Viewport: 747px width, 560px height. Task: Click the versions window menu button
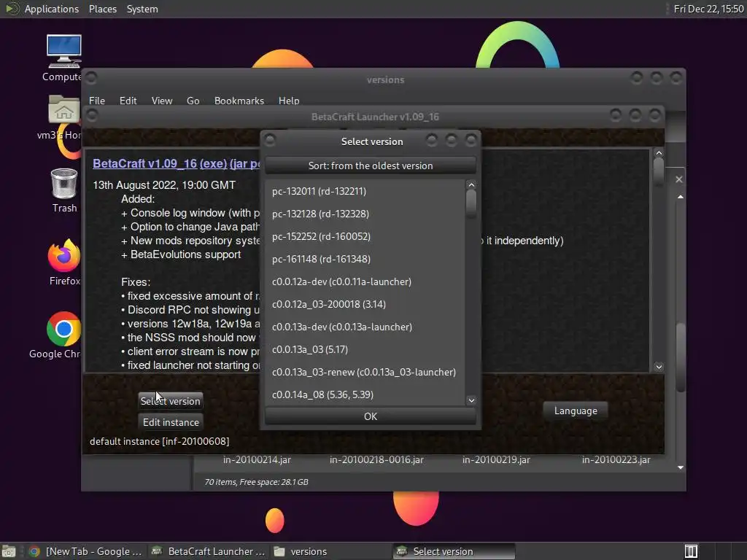[91, 77]
